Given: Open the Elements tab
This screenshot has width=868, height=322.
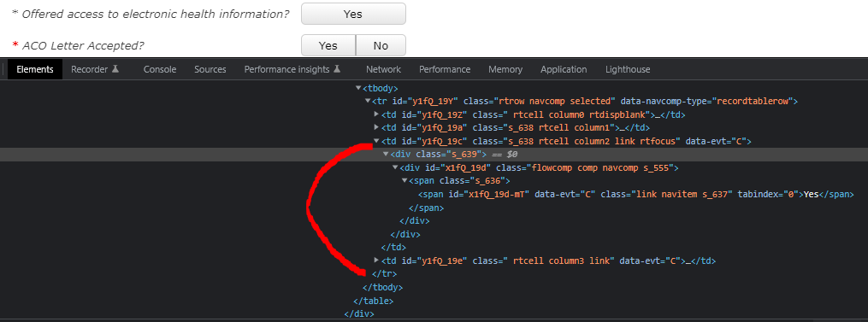Looking at the screenshot, I should coord(35,69).
